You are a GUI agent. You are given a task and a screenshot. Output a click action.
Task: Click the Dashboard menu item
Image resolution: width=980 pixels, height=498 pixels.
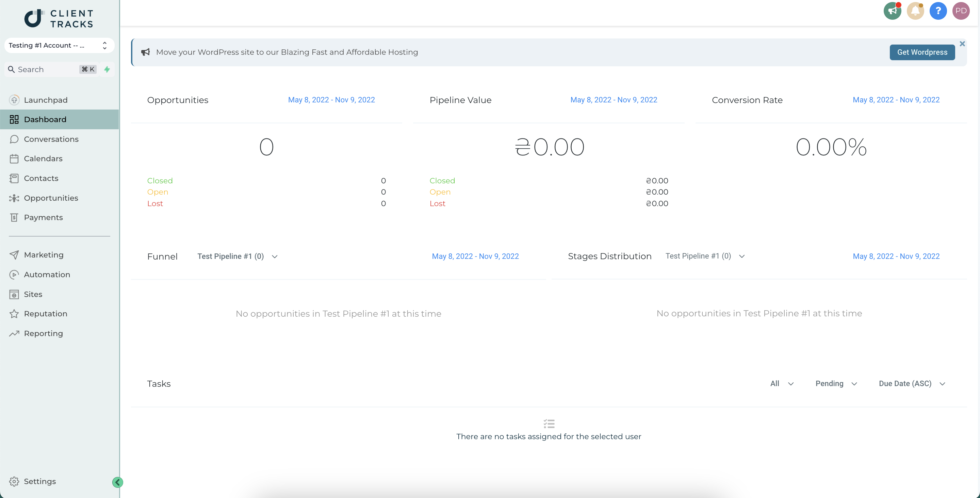[60, 119]
